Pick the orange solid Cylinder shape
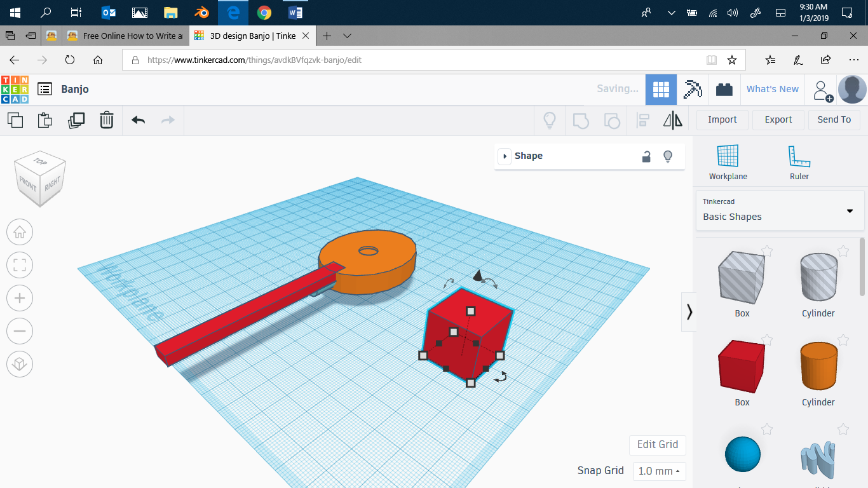 818,365
